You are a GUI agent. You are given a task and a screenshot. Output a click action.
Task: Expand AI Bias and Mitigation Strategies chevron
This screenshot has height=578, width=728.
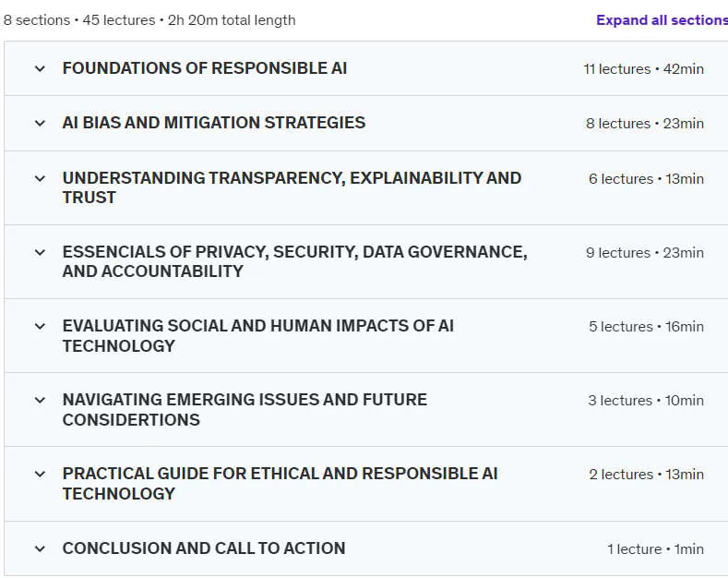40,123
